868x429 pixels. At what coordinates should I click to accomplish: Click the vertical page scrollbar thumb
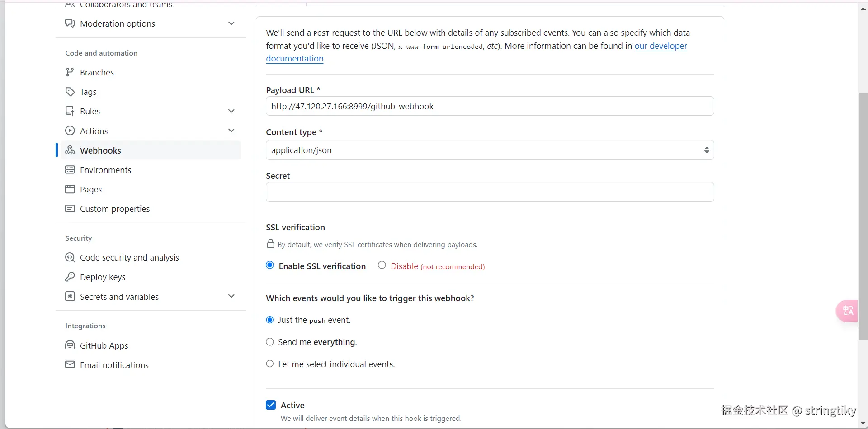tap(863, 217)
